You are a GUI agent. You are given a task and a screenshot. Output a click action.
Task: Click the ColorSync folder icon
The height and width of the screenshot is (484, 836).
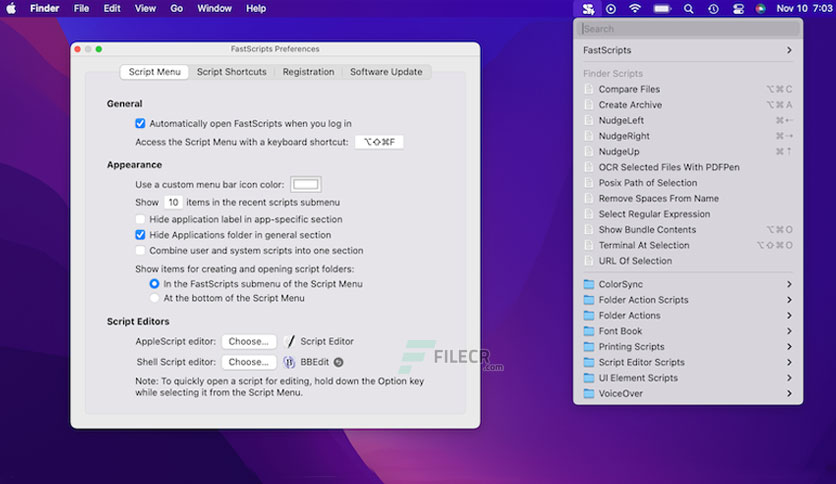(x=589, y=284)
